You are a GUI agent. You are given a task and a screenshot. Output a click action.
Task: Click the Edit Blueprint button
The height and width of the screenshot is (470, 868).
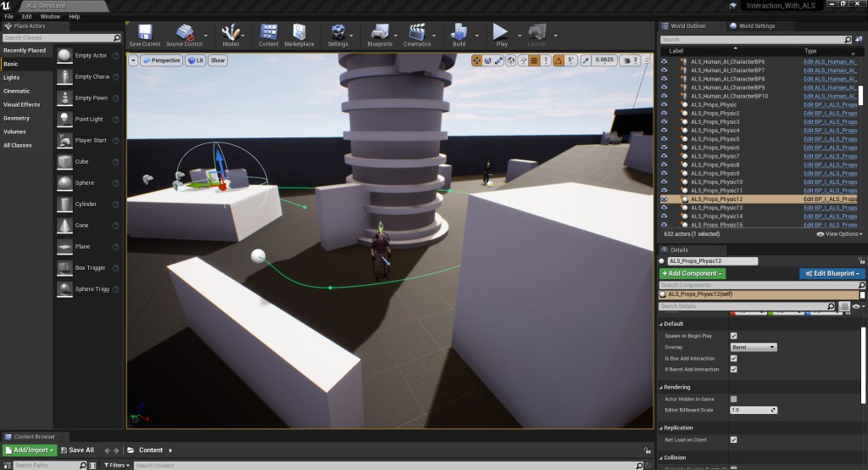click(x=832, y=274)
